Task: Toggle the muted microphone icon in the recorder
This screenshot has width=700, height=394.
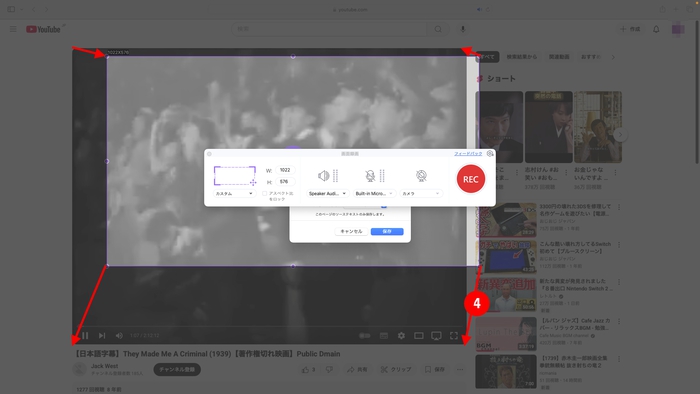Action: pyautogui.click(x=370, y=176)
